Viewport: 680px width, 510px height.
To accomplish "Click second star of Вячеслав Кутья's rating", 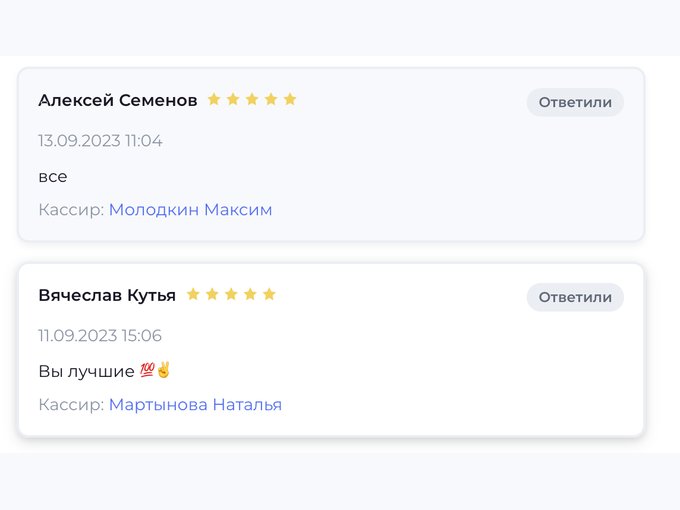I will point(212,294).
